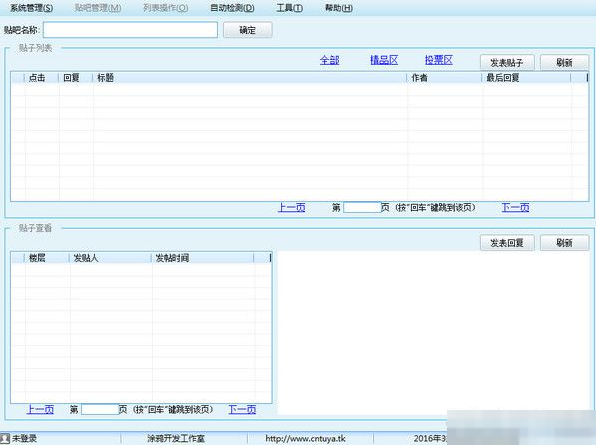Refresh the post list with 刷新
596x445 pixels.
click(x=564, y=63)
